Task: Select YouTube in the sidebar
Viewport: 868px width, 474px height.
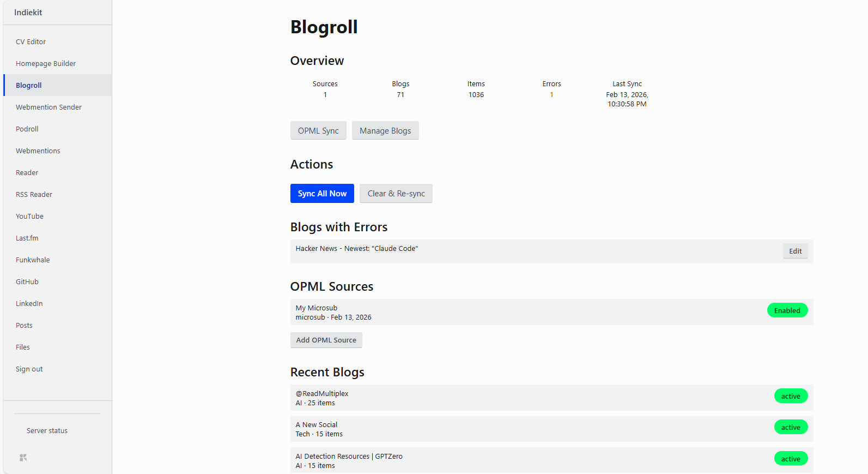Action: pyautogui.click(x=29, y=217)
